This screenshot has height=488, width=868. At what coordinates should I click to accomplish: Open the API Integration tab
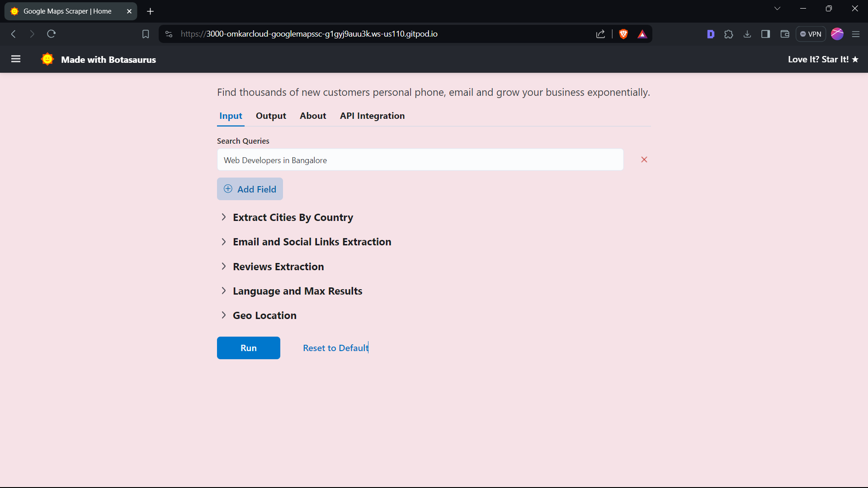coord(372,116)
